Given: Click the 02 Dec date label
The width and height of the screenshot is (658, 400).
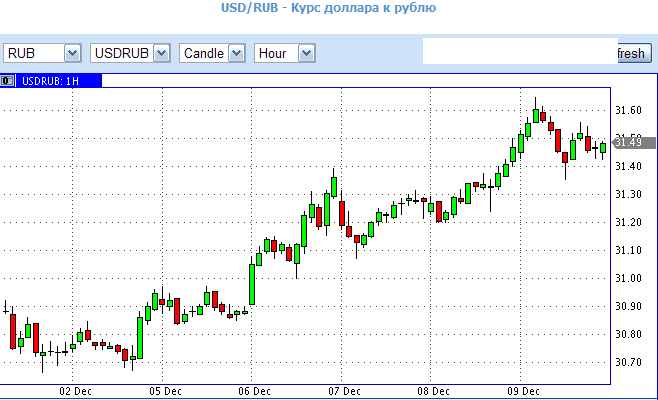Looking at the screenshot, I should 76,391.
